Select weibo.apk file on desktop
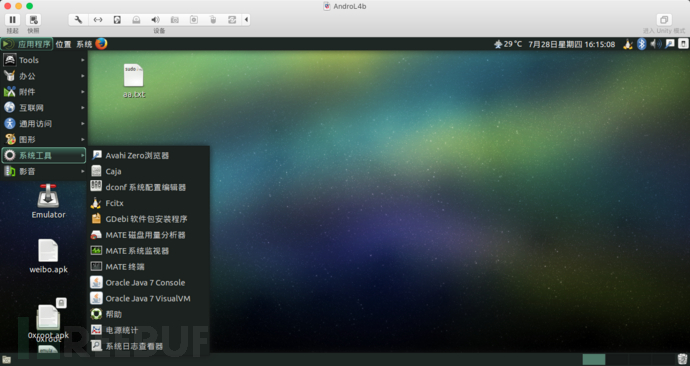 pyautogui.click(x=48, y=256)
